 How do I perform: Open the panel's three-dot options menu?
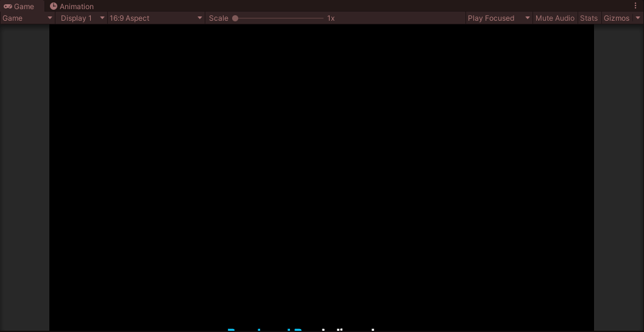point(636,5)
